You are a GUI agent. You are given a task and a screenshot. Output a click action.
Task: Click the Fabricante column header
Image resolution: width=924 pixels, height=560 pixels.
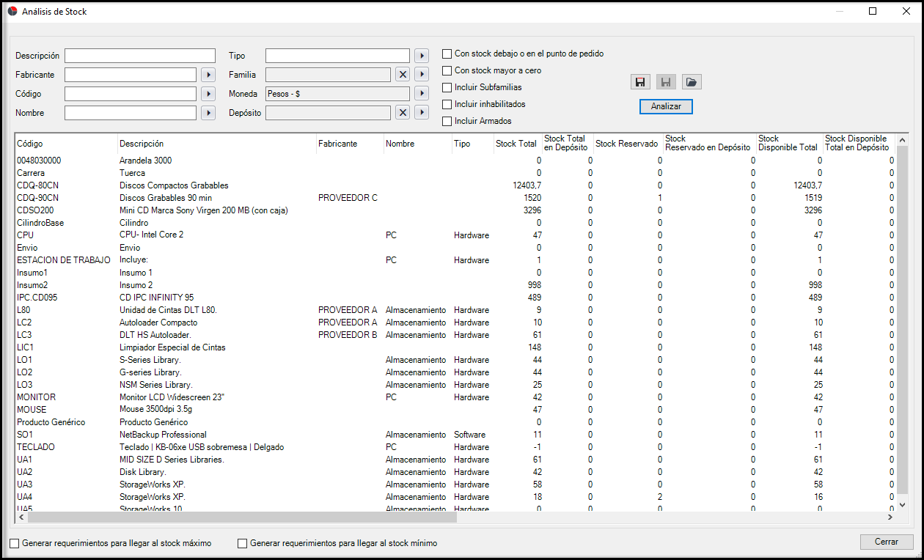[x=350, y=144]
